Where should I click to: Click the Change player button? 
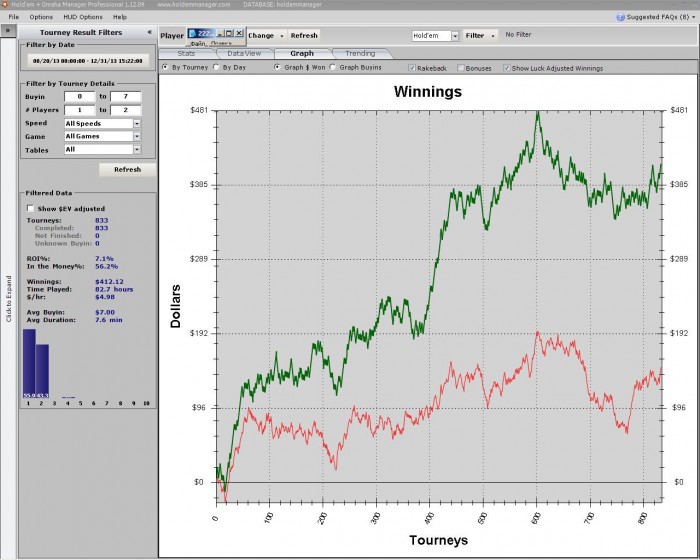click(x=261, y=35)
